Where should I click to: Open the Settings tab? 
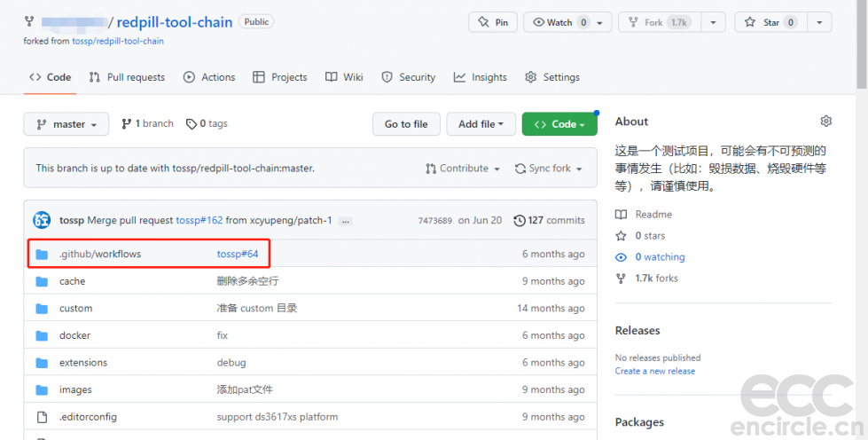coord(552,77)
